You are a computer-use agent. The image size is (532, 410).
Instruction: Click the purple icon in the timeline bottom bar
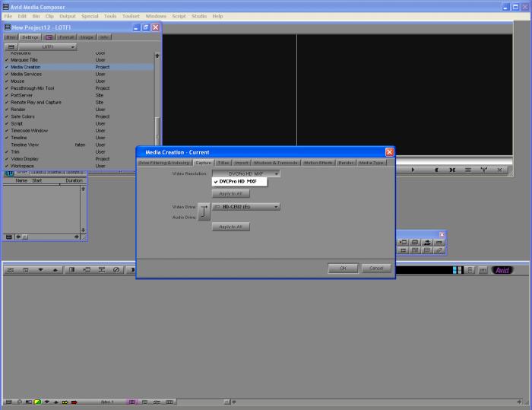click(131, 402)
